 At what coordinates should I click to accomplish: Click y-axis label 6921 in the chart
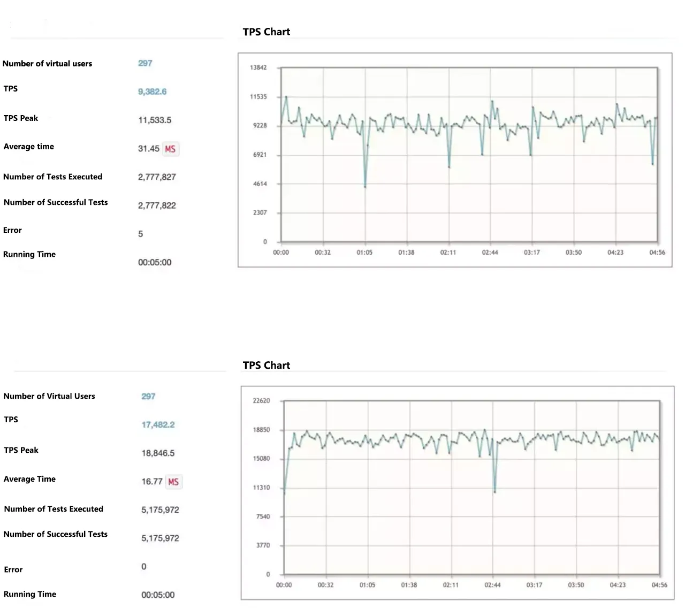tap(260, 155)
